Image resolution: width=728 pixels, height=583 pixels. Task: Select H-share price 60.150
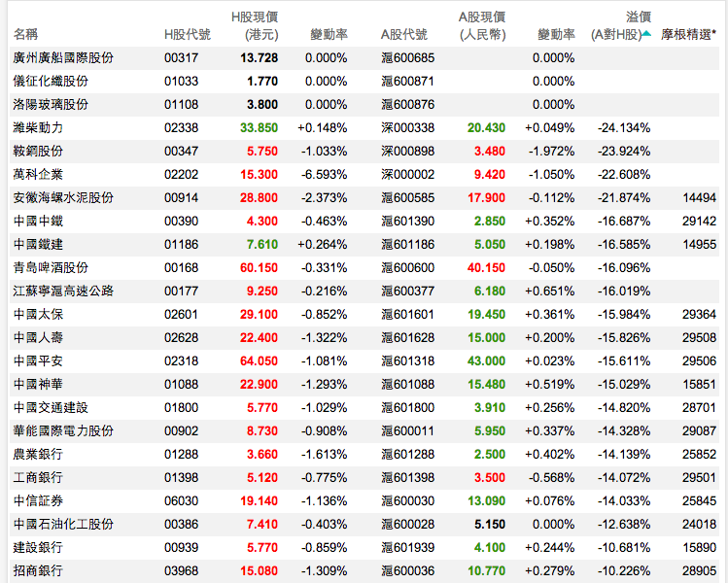tap(260, 268)
